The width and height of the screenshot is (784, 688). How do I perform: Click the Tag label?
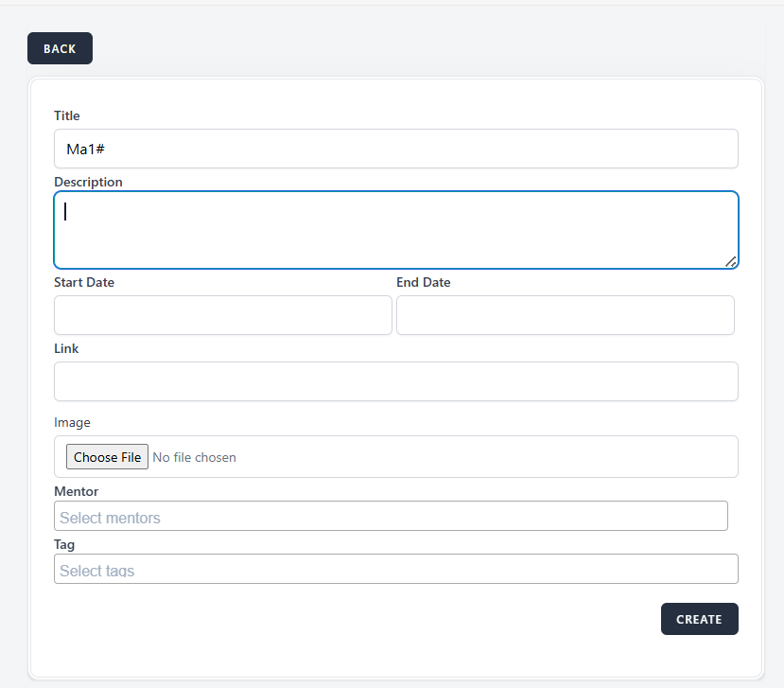click(x=64, y=544)
